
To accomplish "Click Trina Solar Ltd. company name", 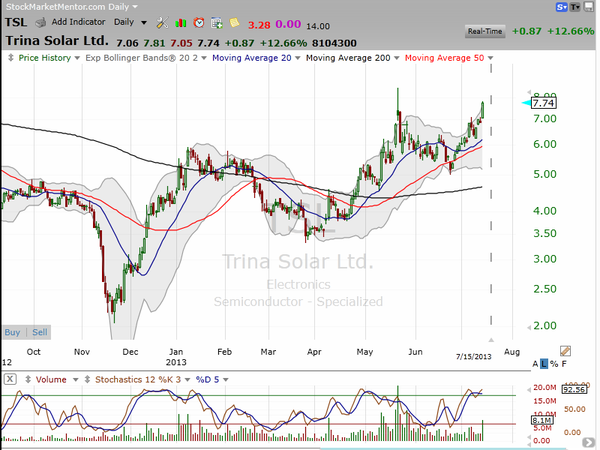I will coord(57,41).
